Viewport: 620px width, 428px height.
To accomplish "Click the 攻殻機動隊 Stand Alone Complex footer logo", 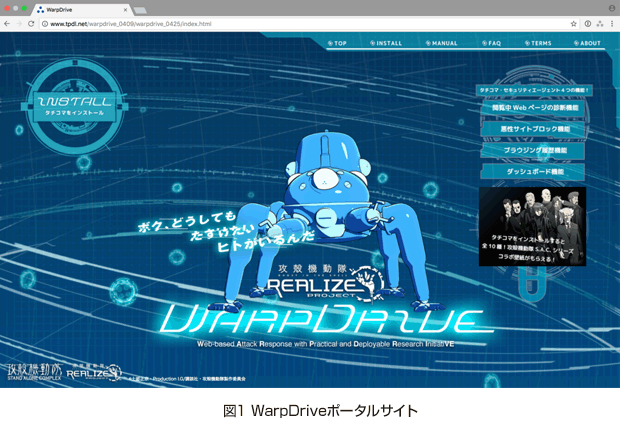I will coord(35,372).
